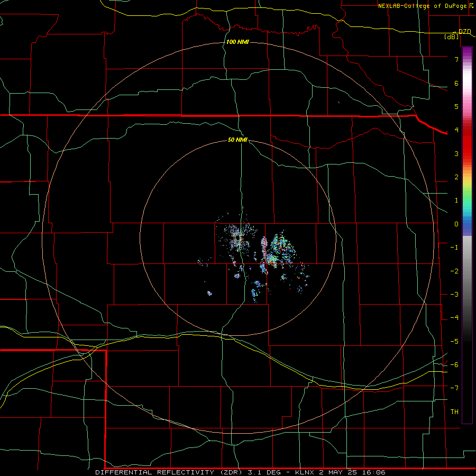
Task: Click the 1 value on the color scale
Action: [x=456, y=200]
